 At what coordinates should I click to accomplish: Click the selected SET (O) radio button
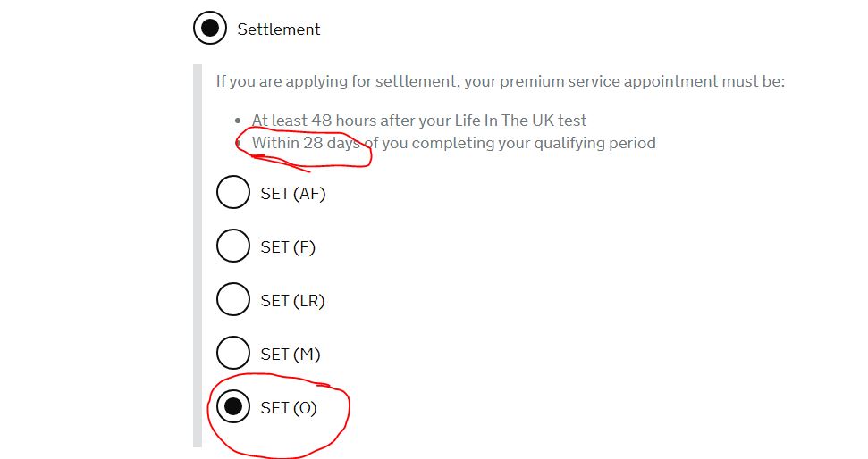pyautogui.click(x=233, y=406)
